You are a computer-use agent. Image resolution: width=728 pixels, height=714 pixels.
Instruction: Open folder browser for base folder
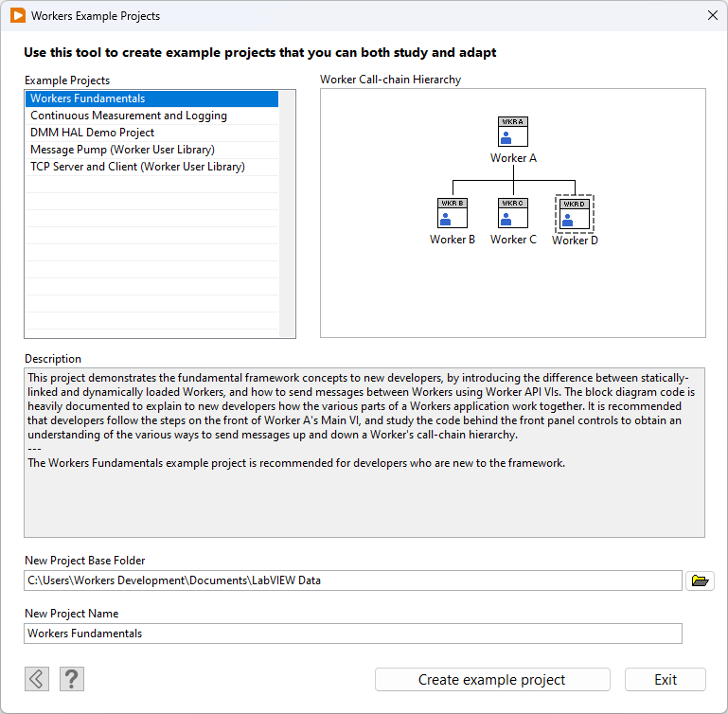tap(700, 580)
